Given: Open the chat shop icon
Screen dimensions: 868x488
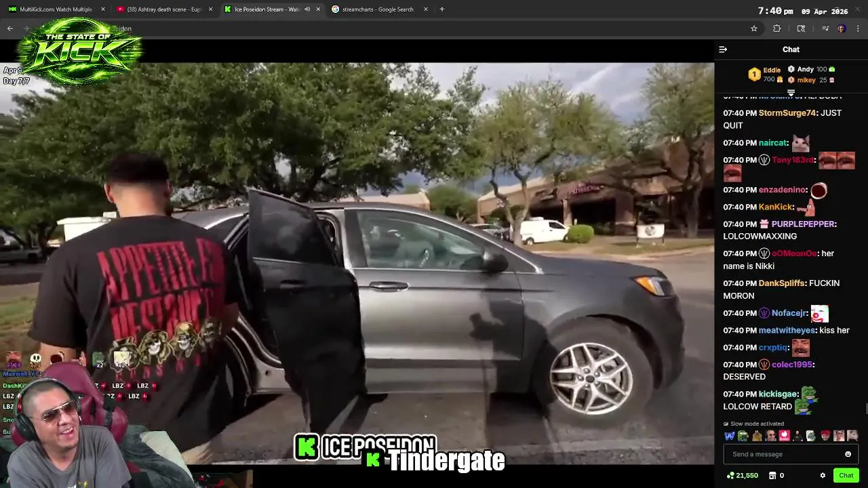Looking at the screenshot, I should [x=772, y=476].
